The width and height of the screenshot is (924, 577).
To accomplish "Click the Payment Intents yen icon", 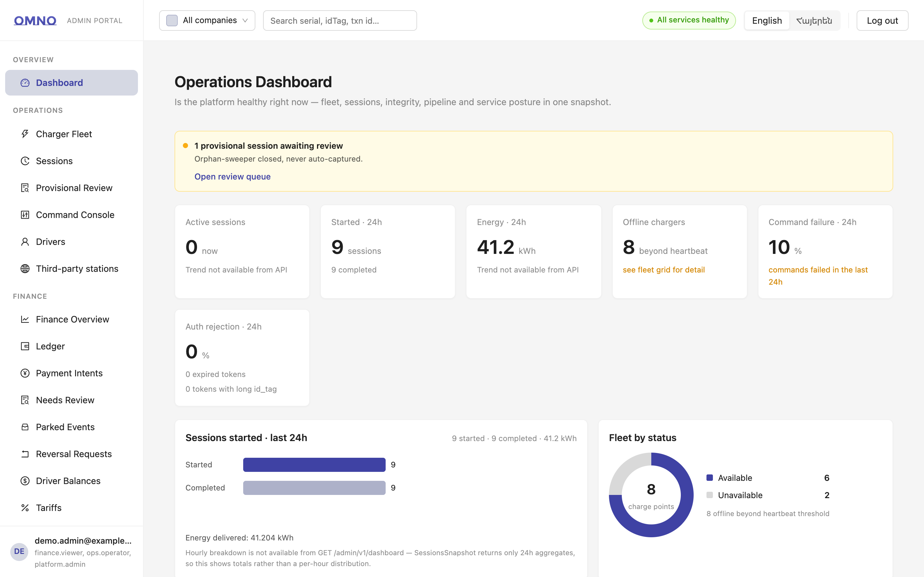I will (x=25, y=373).
